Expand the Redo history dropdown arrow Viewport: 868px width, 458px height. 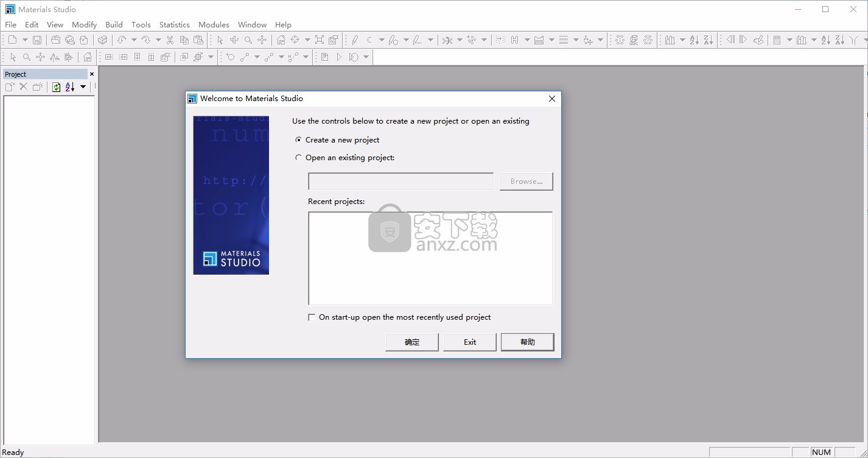click(x=158, y=40)
